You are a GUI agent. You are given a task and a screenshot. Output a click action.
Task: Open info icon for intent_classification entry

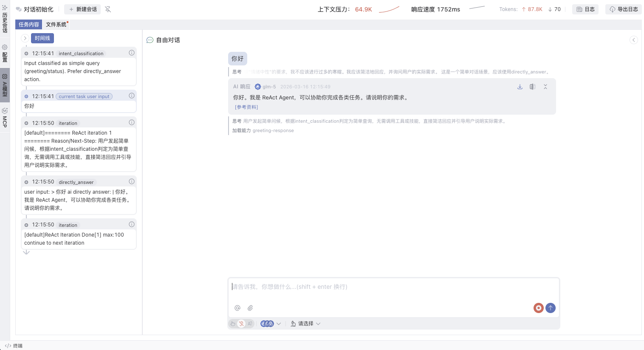tap(132, 53)
